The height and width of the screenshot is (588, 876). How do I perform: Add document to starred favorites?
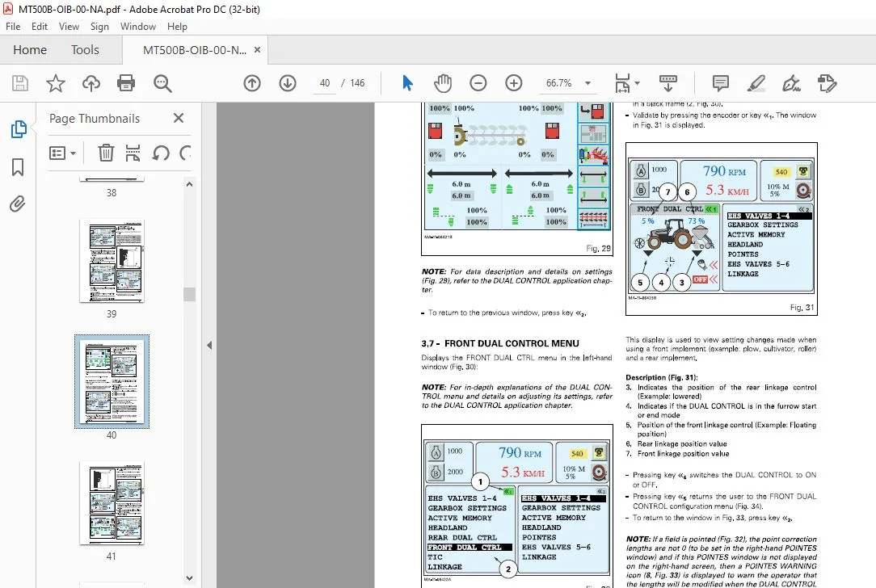[x=55, y=83]
